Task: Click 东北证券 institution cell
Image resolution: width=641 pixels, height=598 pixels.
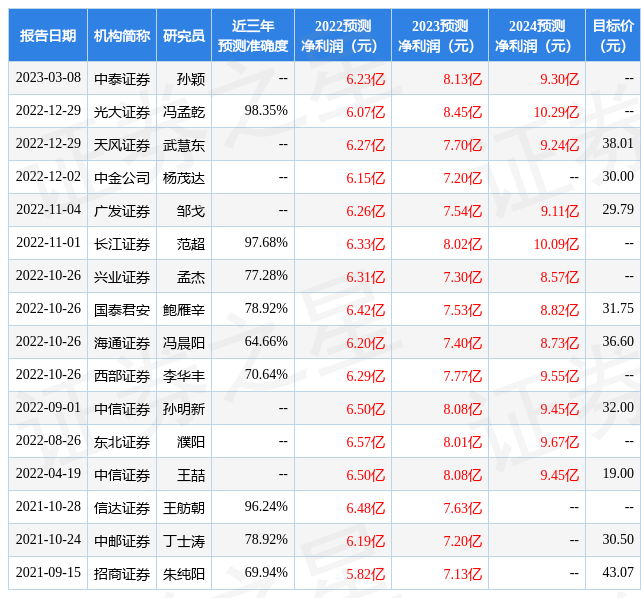Action: point(122,443)
